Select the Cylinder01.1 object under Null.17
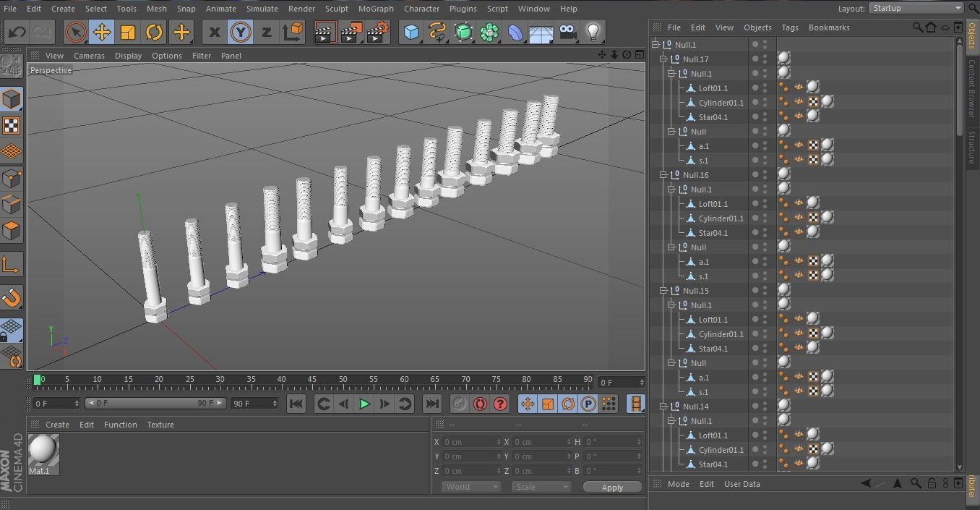 point(721,103)
